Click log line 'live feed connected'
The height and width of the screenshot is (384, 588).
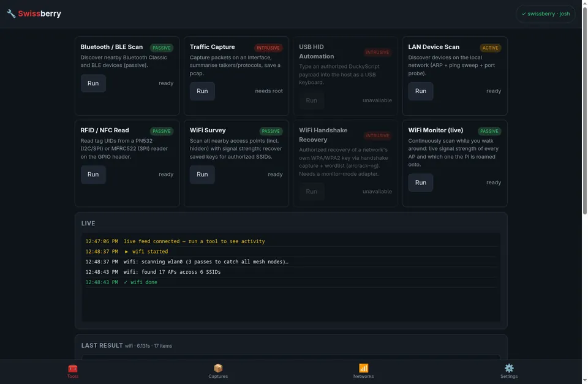[291, 241]
